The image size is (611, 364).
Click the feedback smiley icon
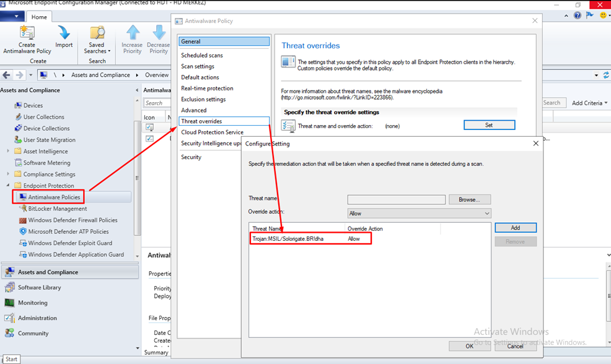[603, 15]
